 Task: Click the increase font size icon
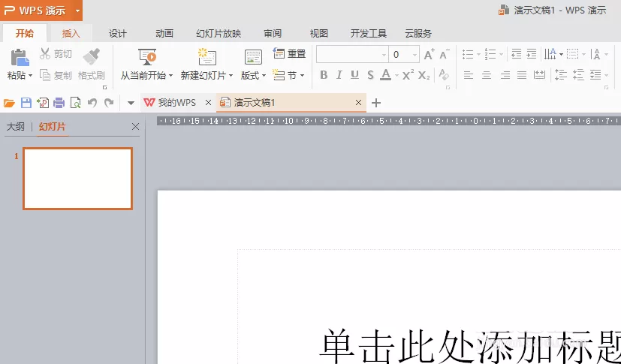(429, 54)
